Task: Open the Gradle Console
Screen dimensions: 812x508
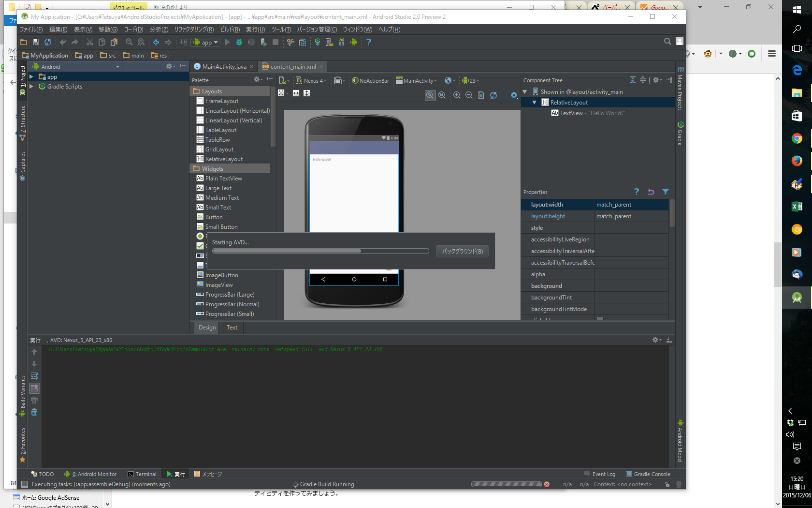Action: click(x=648, y=474)
